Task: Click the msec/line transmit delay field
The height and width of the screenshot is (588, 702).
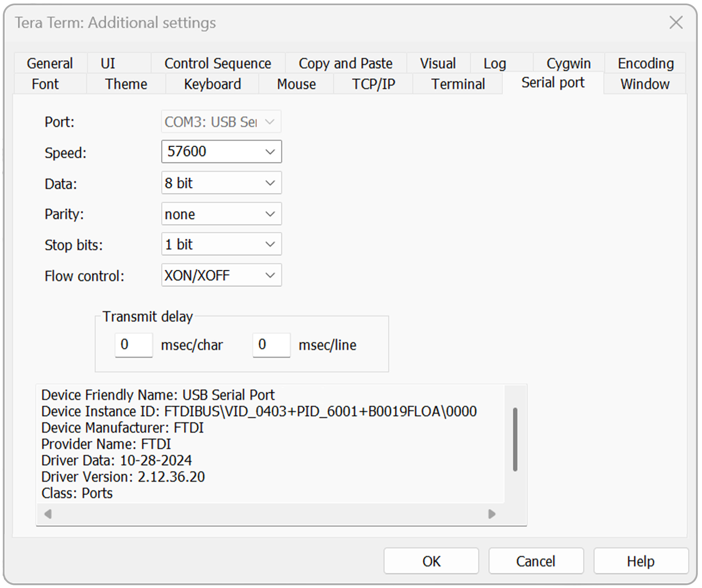Action: 271,345
